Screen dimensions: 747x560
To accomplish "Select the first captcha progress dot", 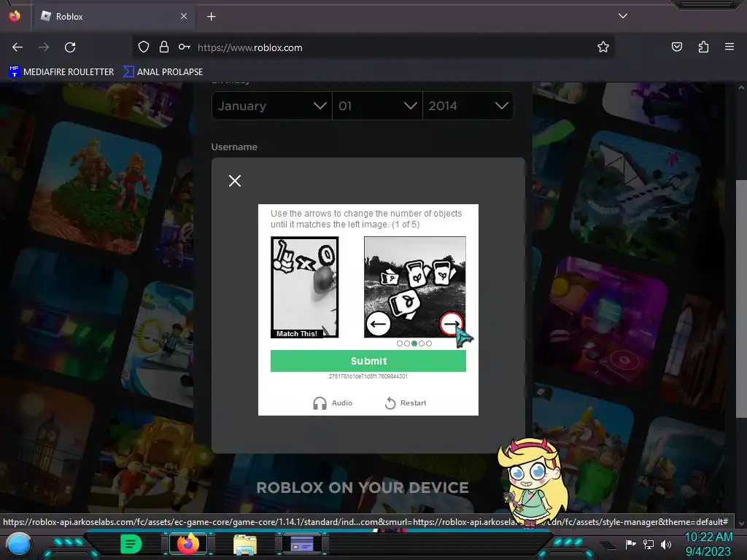I will click(x=400, y=343).
